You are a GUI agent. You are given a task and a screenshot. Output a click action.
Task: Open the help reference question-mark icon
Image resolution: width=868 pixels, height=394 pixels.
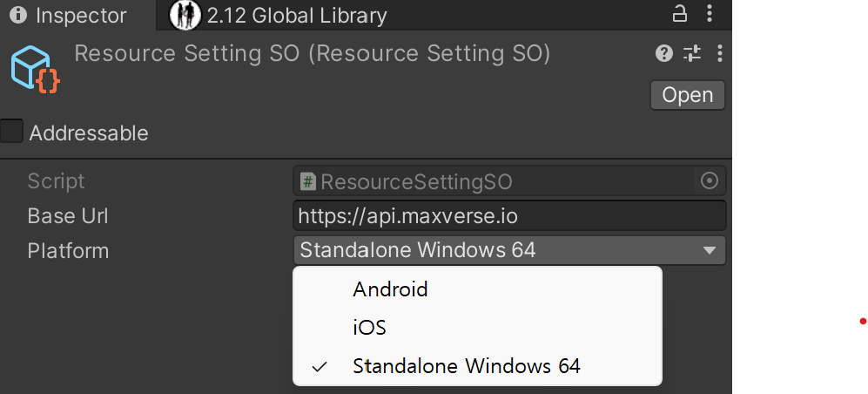pyautogui.click(x=663, y=53)
